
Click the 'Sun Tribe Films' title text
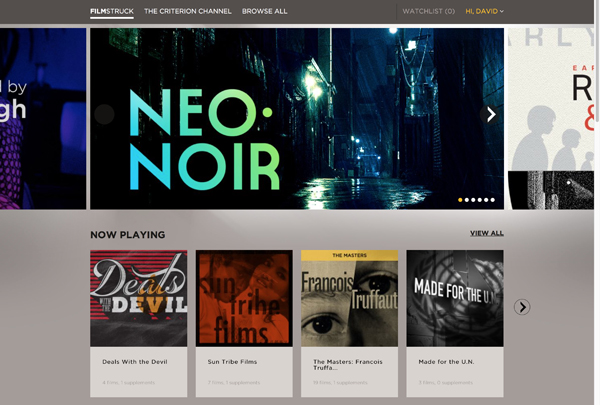point(235,362)
